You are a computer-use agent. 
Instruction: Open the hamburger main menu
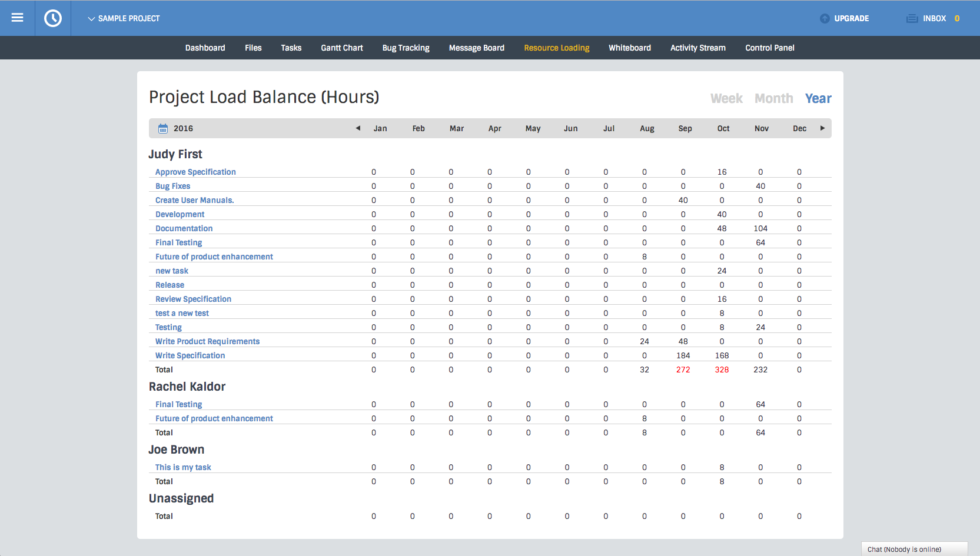pos(17,18)
